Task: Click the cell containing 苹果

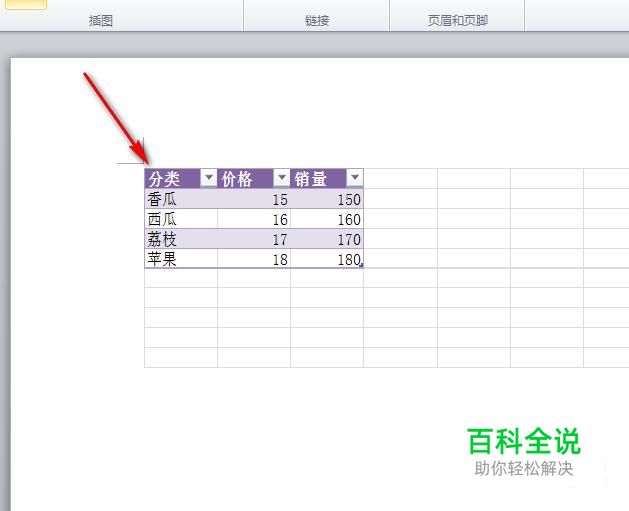Action: [181, 258]
